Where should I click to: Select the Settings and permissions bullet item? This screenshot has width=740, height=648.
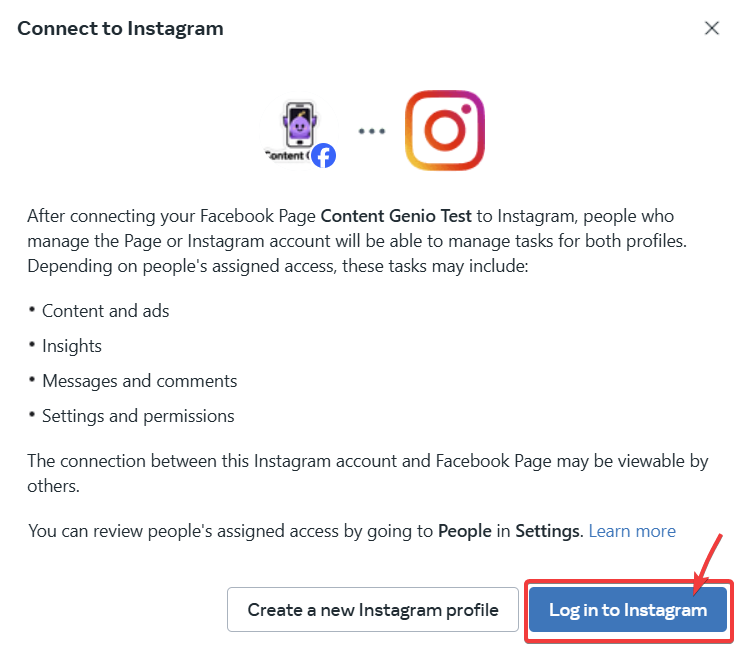point(138,416)
